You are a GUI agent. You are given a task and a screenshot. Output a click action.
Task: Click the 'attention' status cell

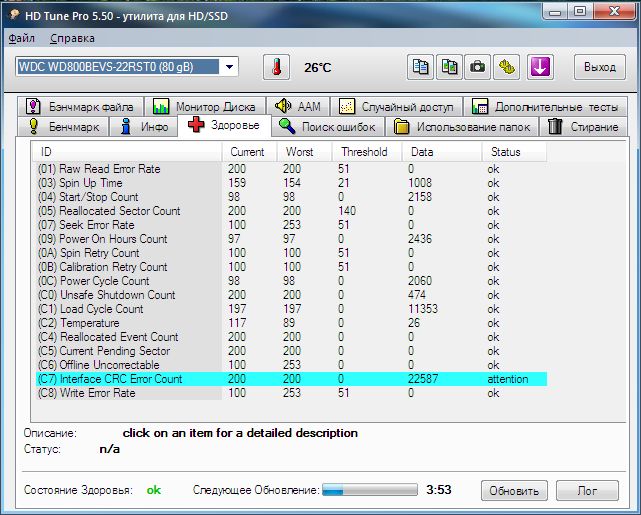click(x=508, y=379)
